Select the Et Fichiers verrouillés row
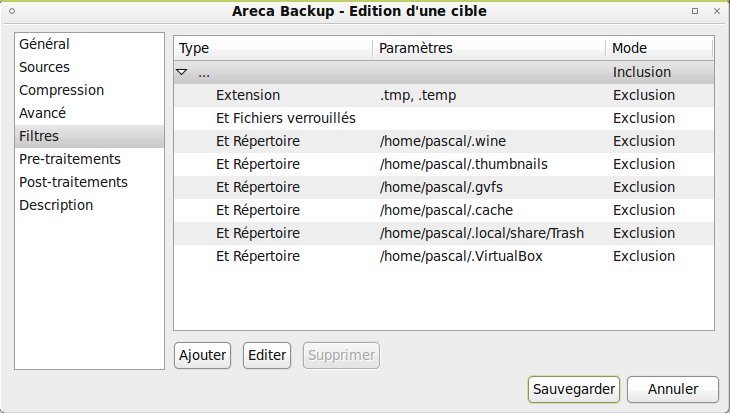The image size is (730, 413). click(x=444, y=118)
